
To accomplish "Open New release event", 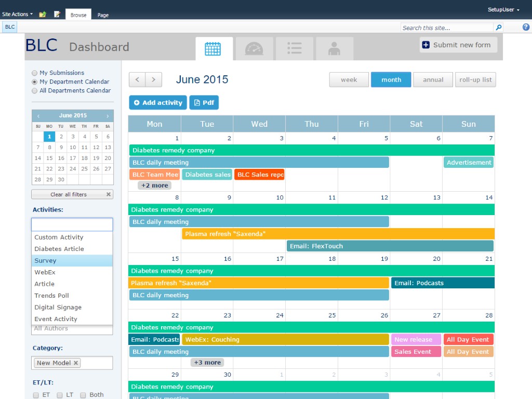I will [x=416, y=339].
